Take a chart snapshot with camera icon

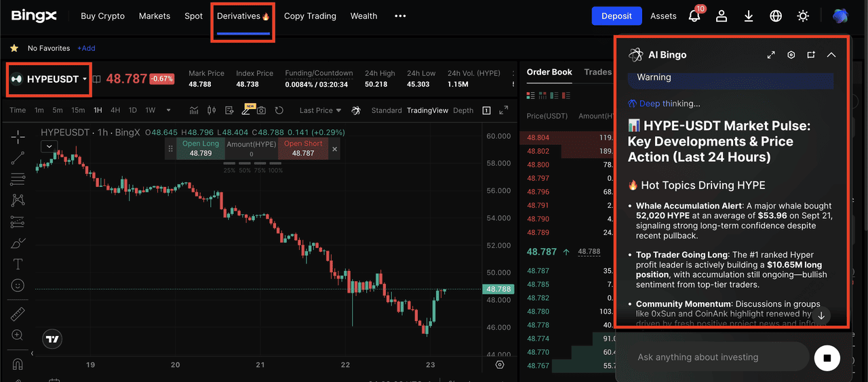[261, 110]
